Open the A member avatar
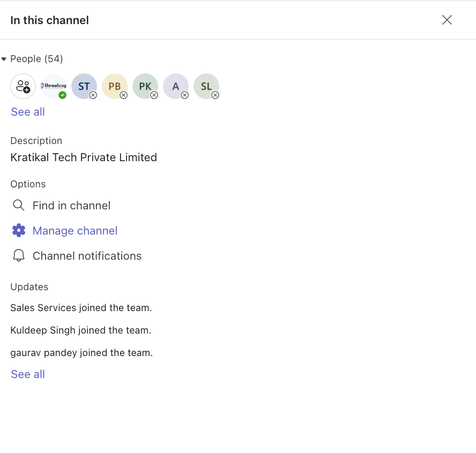The width and height of the screenshot is (476, 453). click(x=176, y=86)
